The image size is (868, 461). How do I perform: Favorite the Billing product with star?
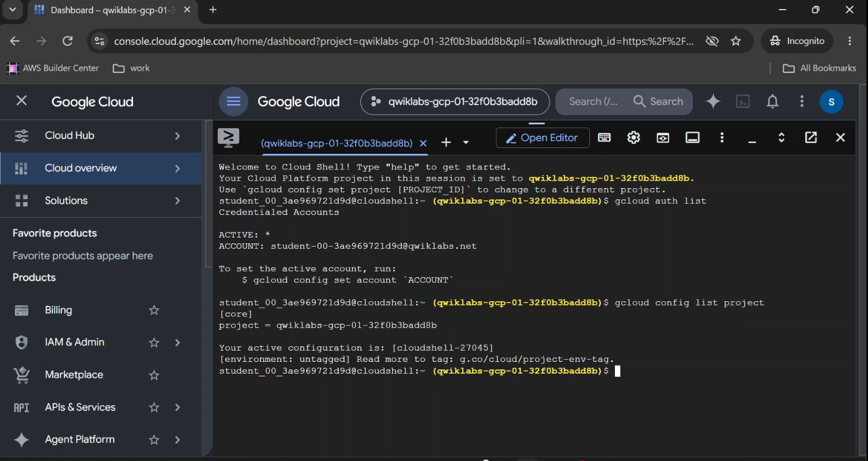point(154,310)
